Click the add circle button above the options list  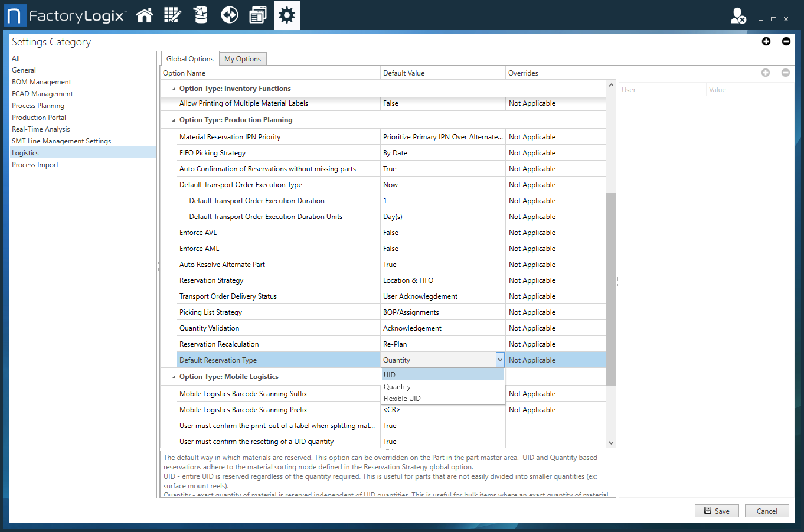pyautogui.click(x=766, y=73)
